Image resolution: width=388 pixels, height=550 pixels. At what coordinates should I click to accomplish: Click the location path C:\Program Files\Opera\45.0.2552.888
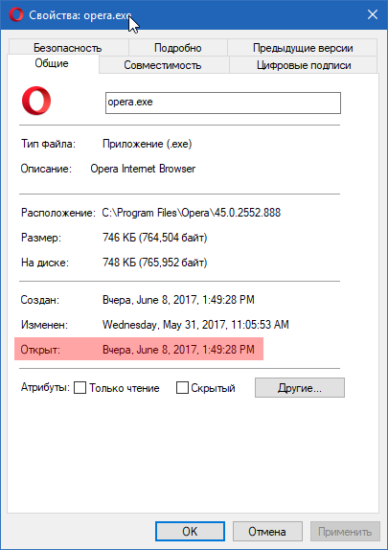tap(191, 213)
